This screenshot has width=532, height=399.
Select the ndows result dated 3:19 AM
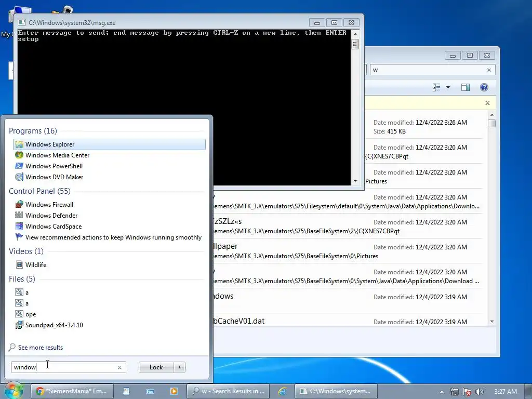coord(348,301)
